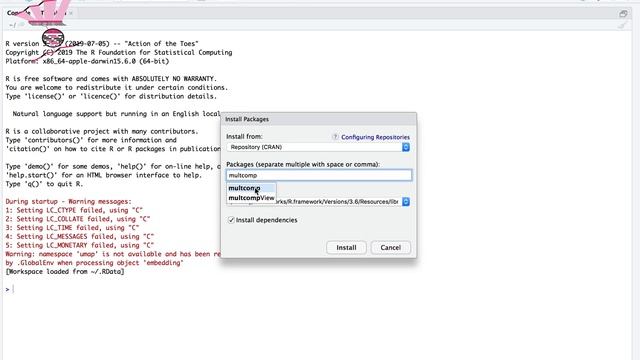Open the Install to Library path dropdown
640x360 pixels.
coord(318,202)
